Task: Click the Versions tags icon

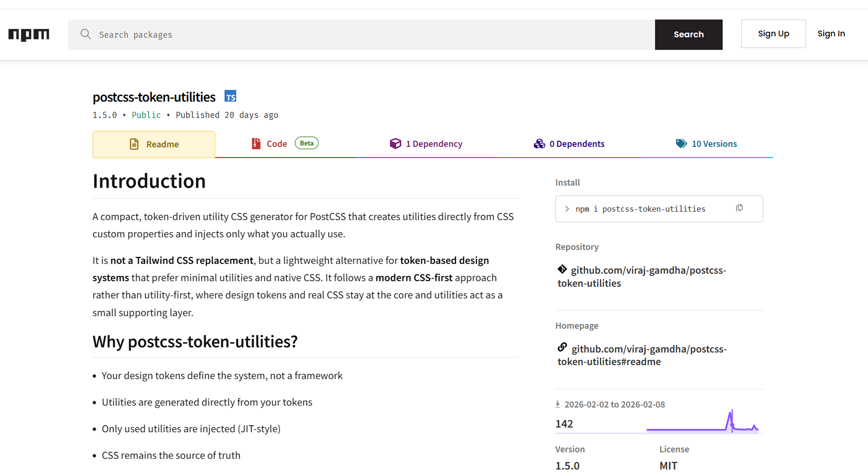Action: click(681, 144)
